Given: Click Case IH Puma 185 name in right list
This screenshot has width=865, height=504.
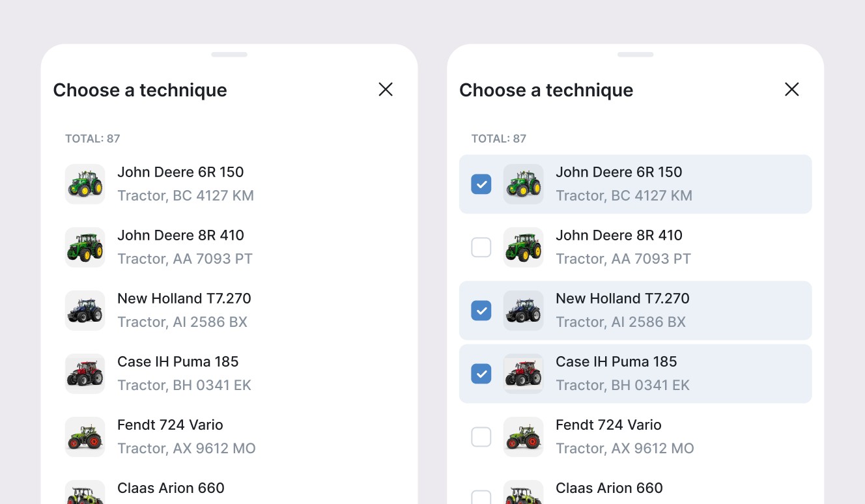Looking at the screenshot, I should tap(616, 362).
